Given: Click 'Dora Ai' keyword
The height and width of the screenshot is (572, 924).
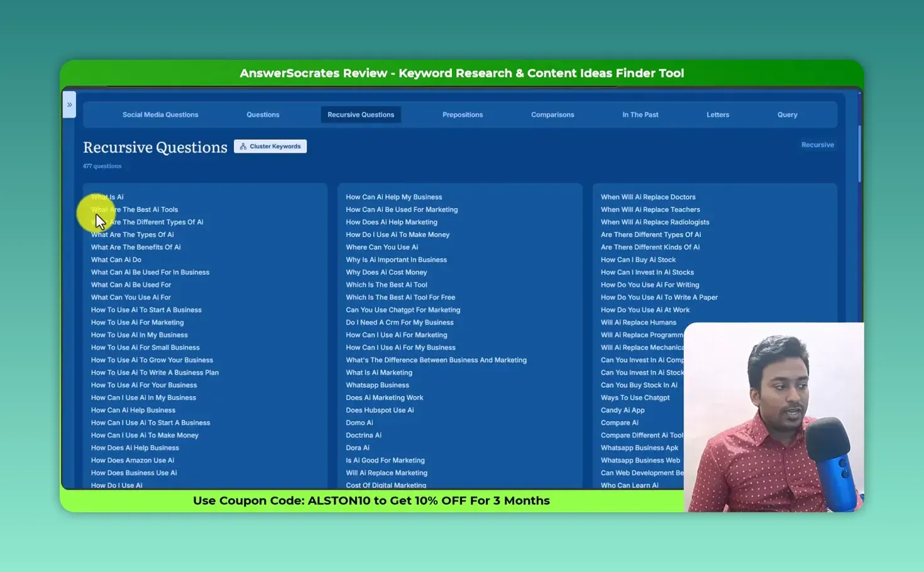Looking at the screenshot, I should (x=358, y=449).
